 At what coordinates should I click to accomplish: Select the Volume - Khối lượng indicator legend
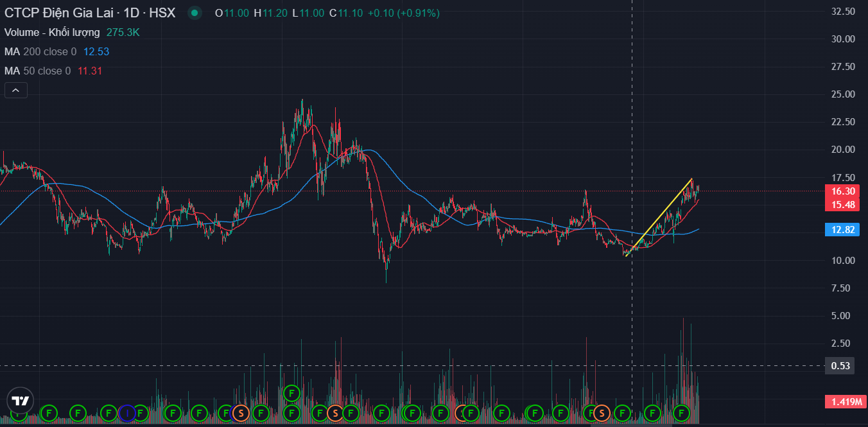click(x=52, y=32)
